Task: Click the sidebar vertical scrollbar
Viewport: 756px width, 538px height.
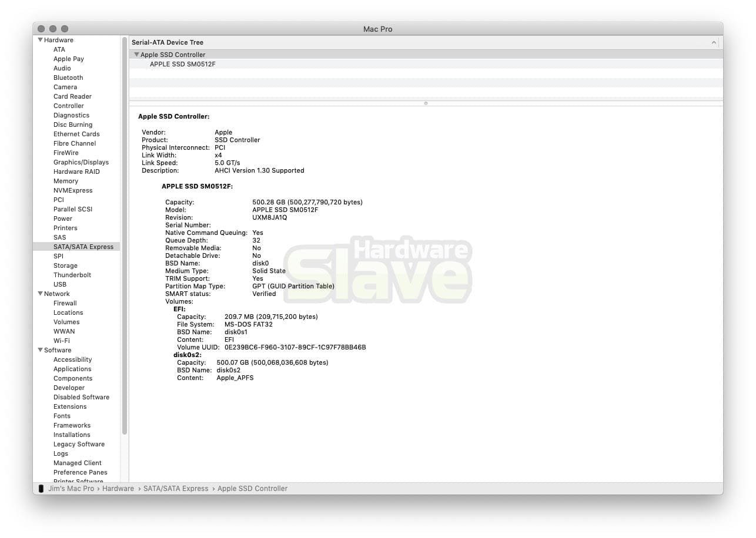Action: coord(125,235)
